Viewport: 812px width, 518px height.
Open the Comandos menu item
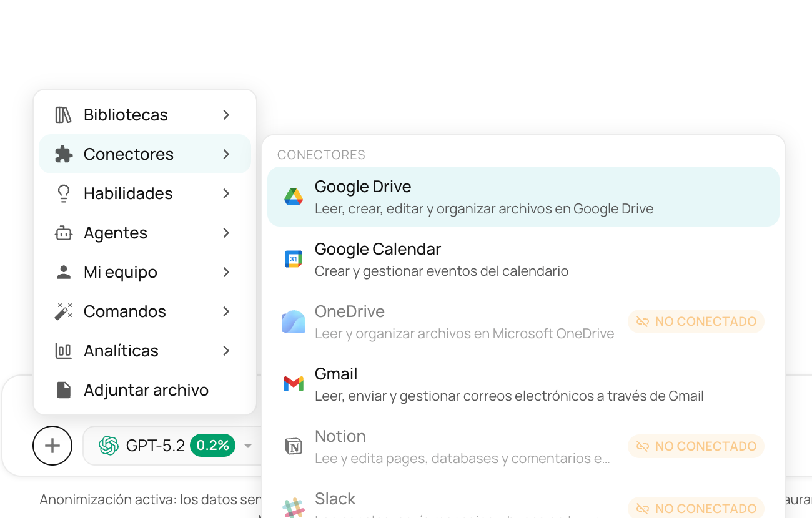[145, 311]
